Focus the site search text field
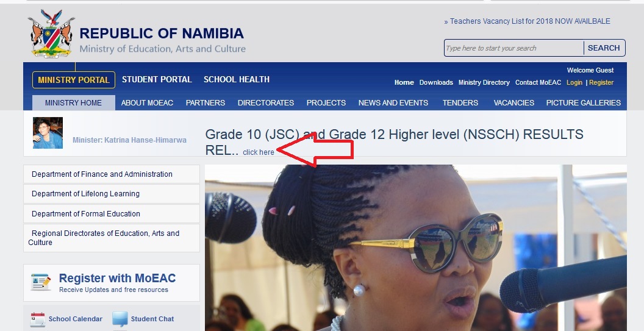The width and height of the screenshot is (644, 331). click(x=514, y=48)
